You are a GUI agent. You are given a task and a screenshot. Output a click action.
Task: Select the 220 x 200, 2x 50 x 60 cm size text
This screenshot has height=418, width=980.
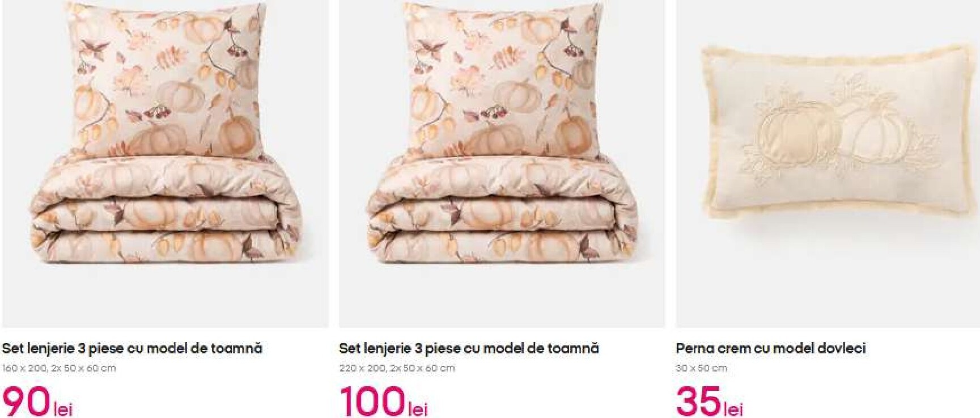[397, 368]
